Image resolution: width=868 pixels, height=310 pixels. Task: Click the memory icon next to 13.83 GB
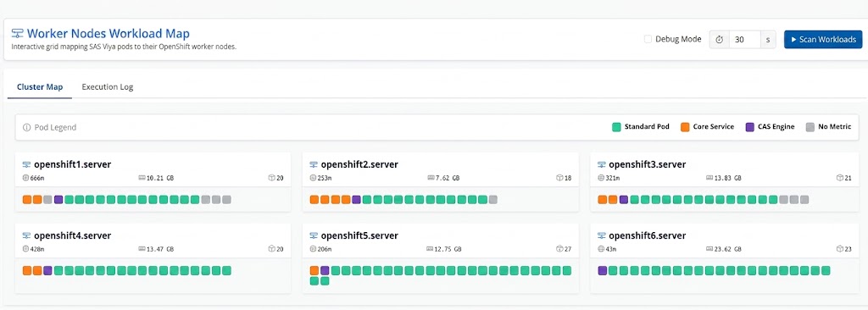[x=709, y=178]
